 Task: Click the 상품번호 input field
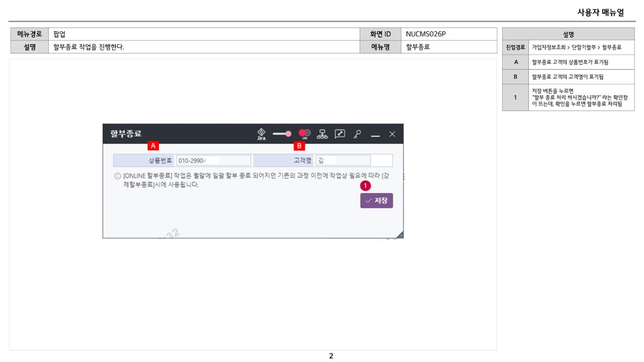click(213, 160)
